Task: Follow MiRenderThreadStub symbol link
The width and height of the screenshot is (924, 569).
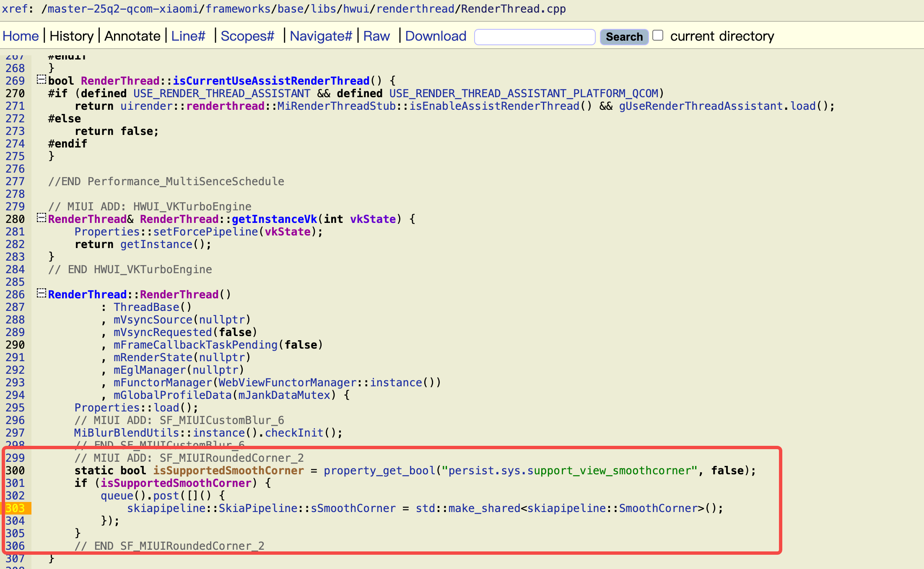Action: [x=337, y=106]
